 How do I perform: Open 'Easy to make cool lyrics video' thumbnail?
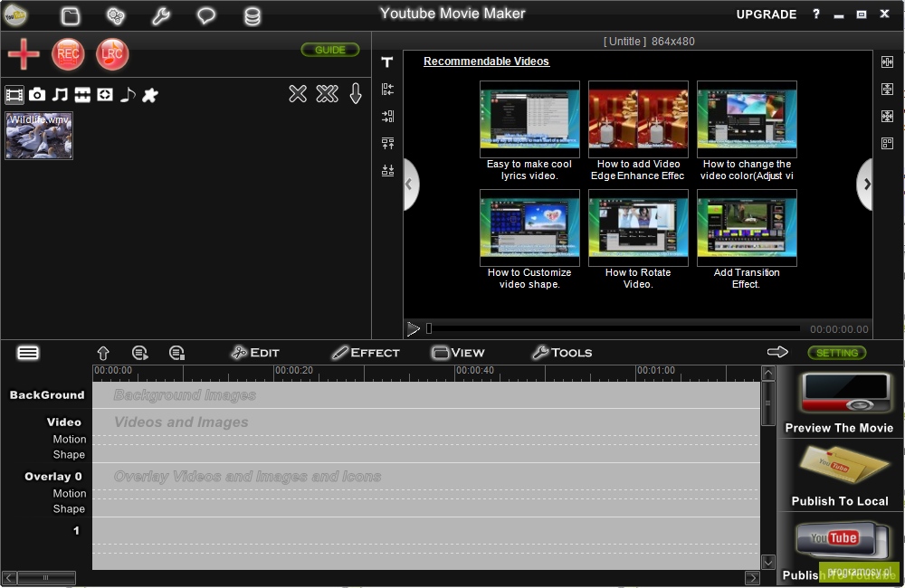coord(529,119)
